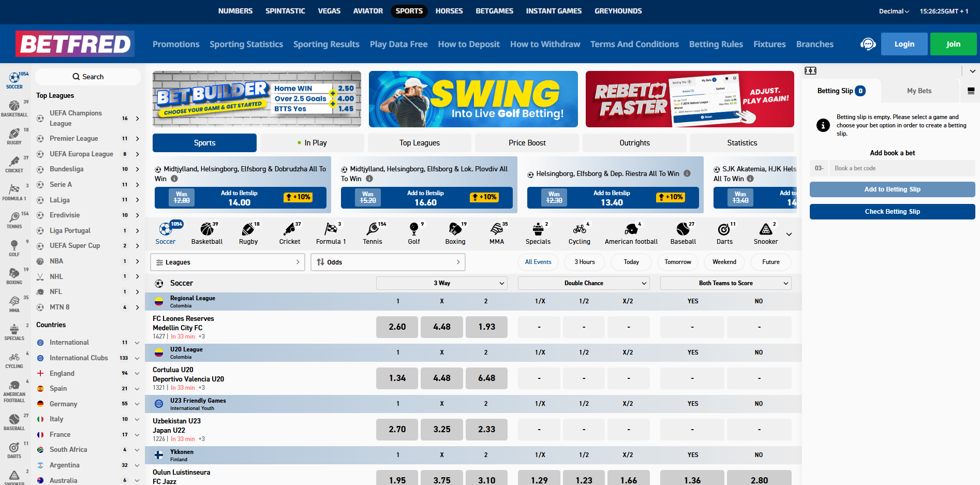Click the Join button

[953, 44]
